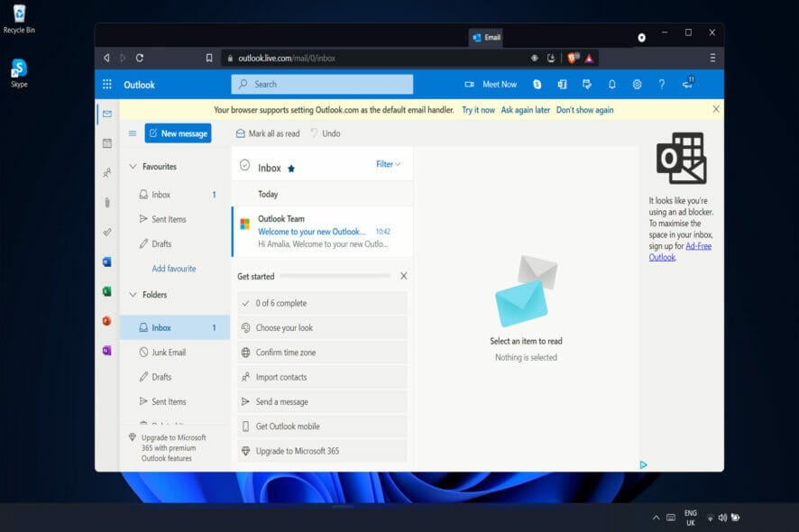Open Files attachment view in left rail
This screenshot has width=799, height=532.
tap(107, 202)
